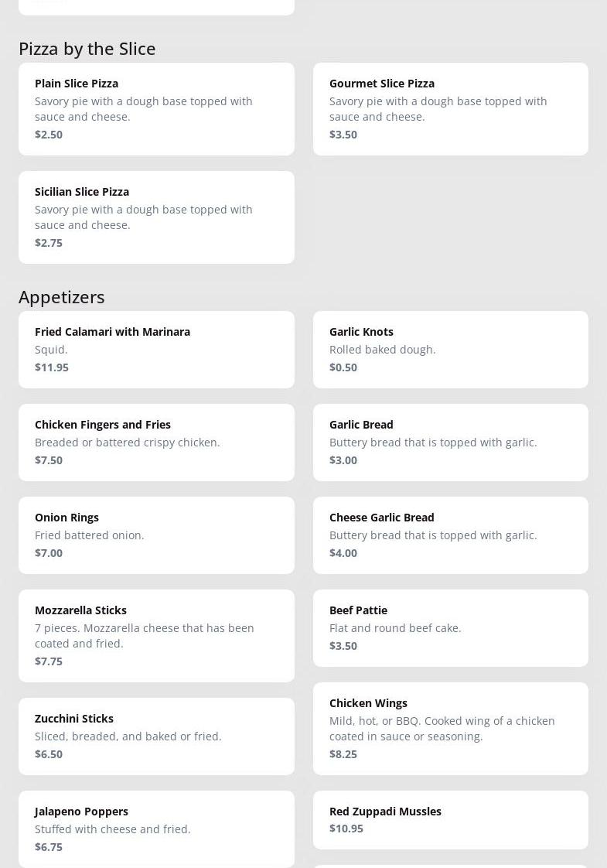Select the Beef Pattie card
Image resolution: width=607 pixels, height=868 pixels.
pos(450,627)
